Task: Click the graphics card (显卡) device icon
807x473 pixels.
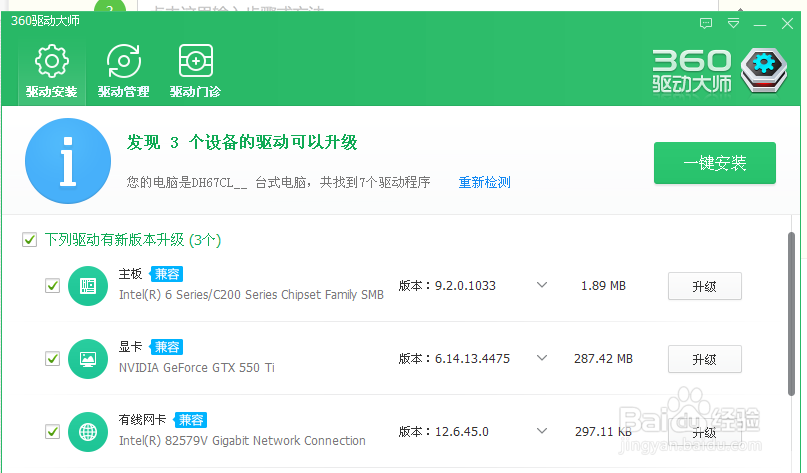Action: coord(87,358)
